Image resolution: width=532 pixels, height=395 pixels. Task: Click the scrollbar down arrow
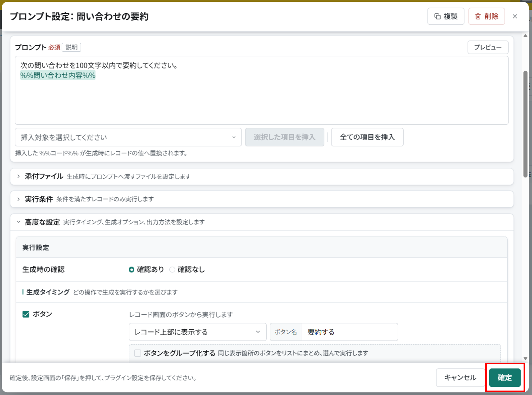pyautogui.click(x=525, y=358)
